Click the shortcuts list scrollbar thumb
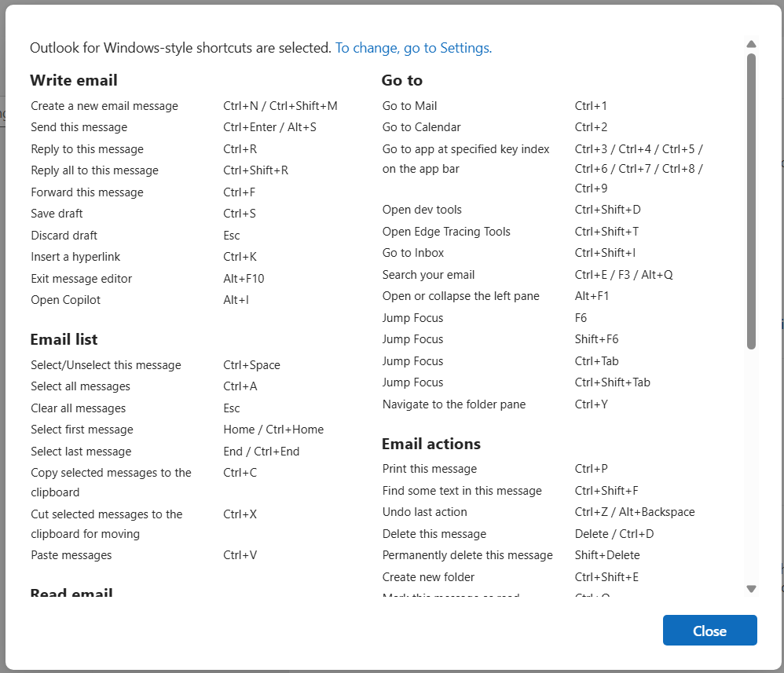Viewport: 784px width, 673px height. [x=751, y=200]
